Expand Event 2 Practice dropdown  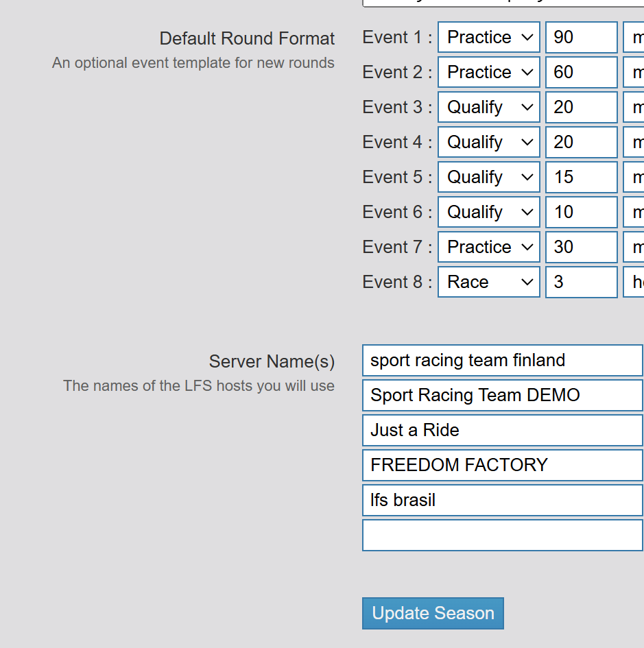(489, 73)
